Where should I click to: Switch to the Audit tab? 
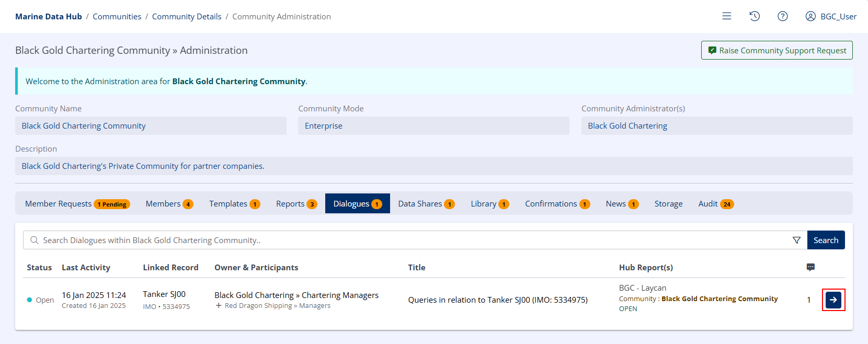715,204
